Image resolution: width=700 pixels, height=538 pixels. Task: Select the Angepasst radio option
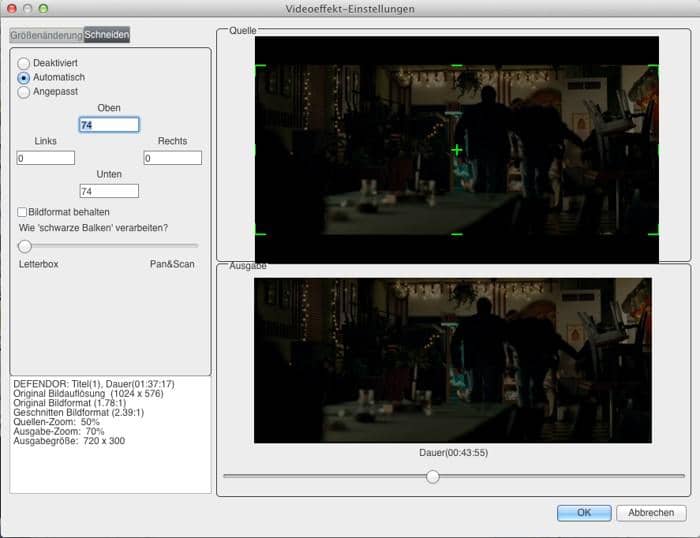pyautogui.click(x=24, y=92)
